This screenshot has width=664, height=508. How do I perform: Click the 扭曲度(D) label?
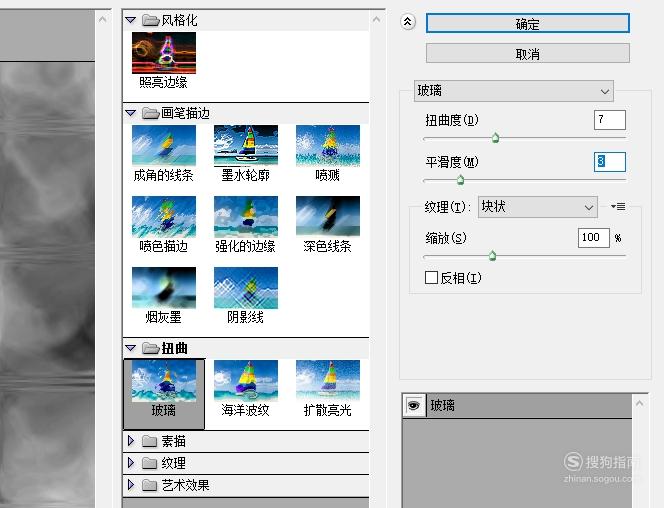click(452, 120)
